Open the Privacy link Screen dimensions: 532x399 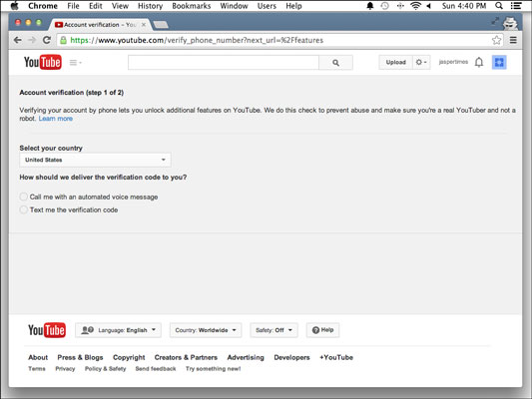[65, 369]
